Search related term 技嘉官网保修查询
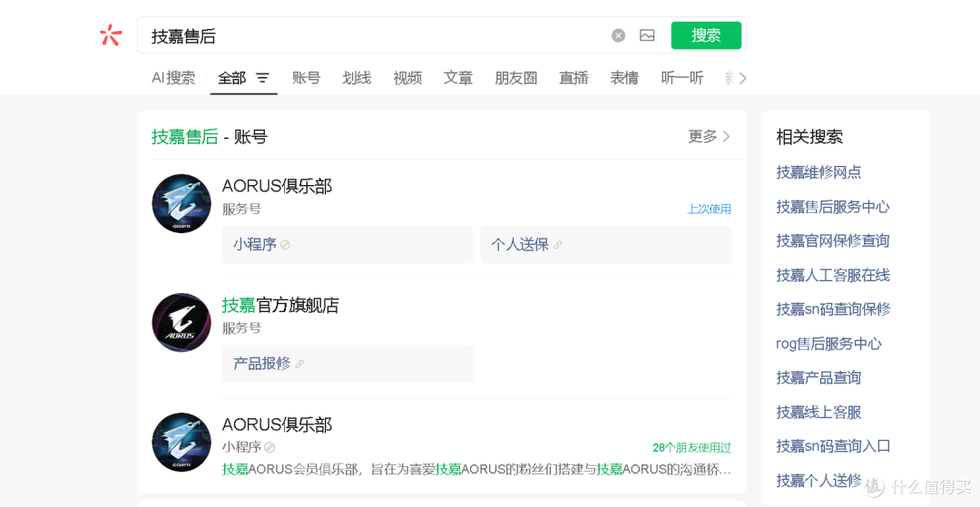980x507 pixels. click(833, 241)
